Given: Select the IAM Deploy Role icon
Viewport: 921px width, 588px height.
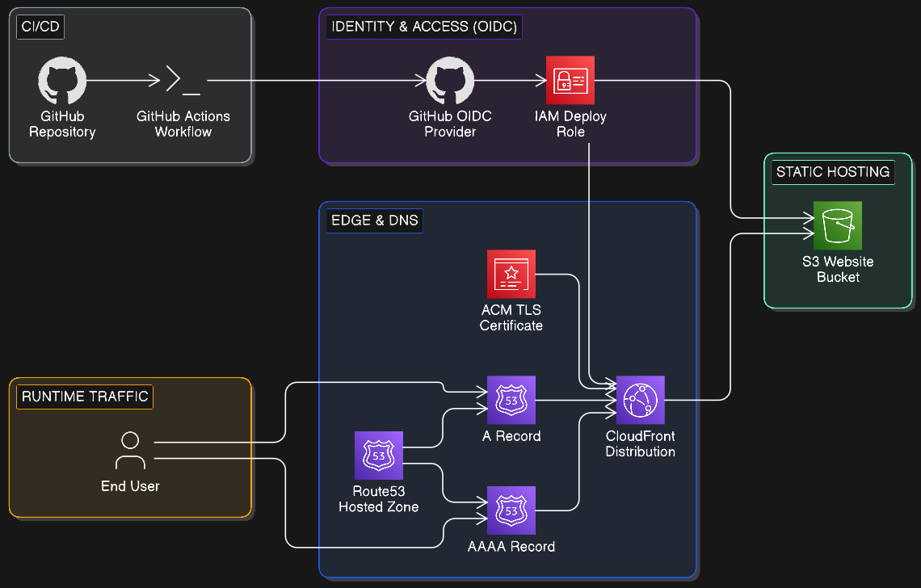Looking at the screenshot, I should tap(570, 81).
